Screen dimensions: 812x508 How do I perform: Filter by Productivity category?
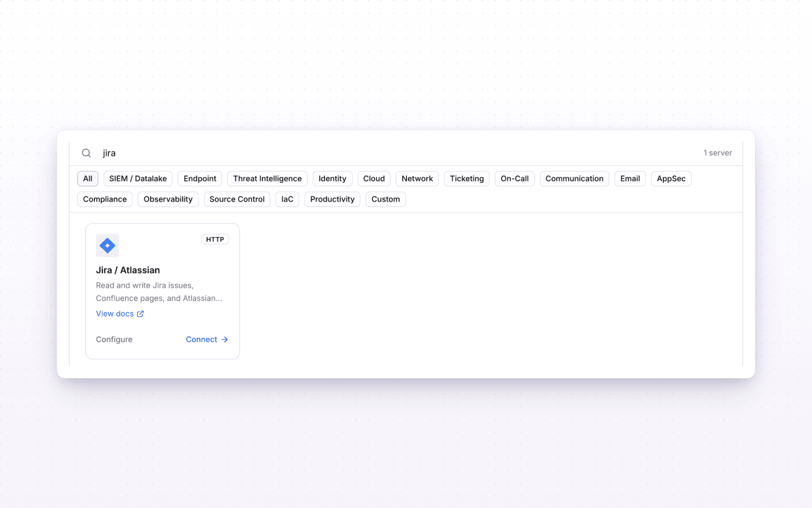[x=332, y=199]
